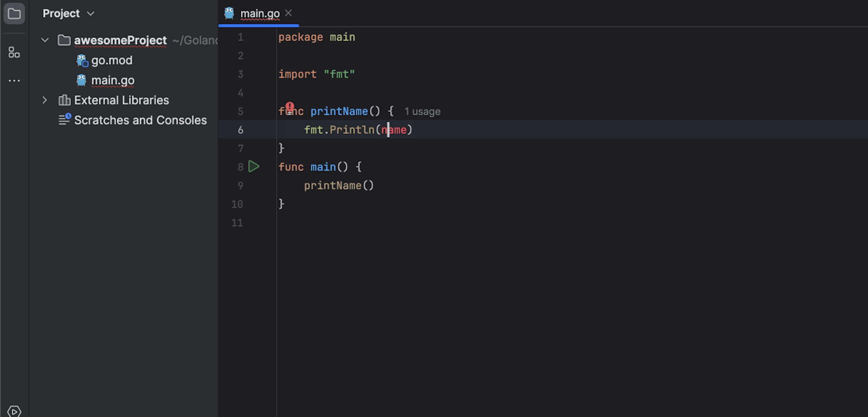Click the External Libraries icon
868x417 pixels.
pos(64,100)
